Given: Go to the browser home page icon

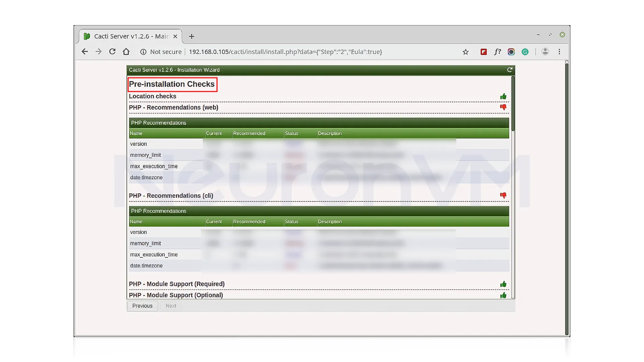Looking at the screenshot, I should pyautogui.click(x=126, y=52).
